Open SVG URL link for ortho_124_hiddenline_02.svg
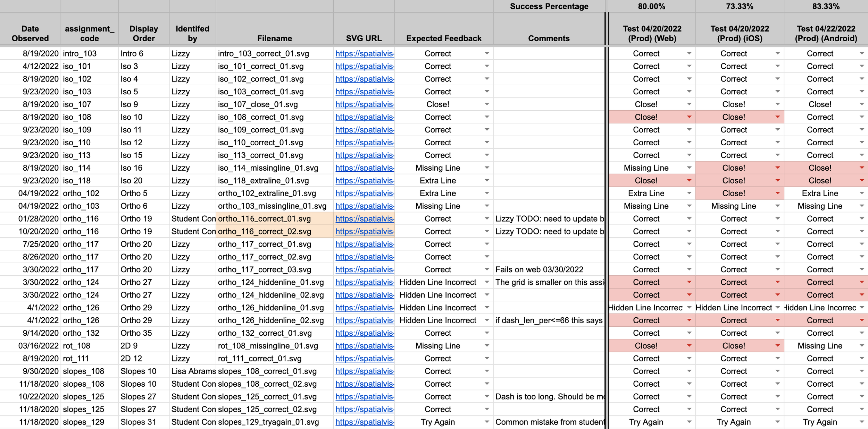Screen dimensions: 868x429 (x=365, y=295)
